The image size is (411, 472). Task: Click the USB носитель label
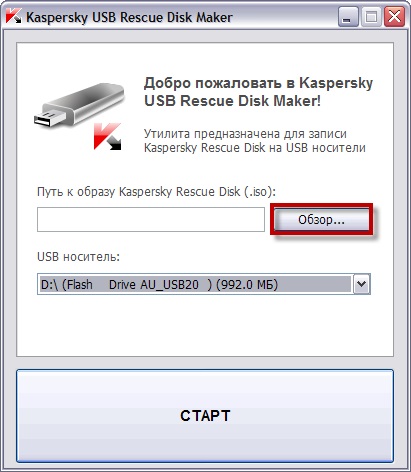(78, 257)
